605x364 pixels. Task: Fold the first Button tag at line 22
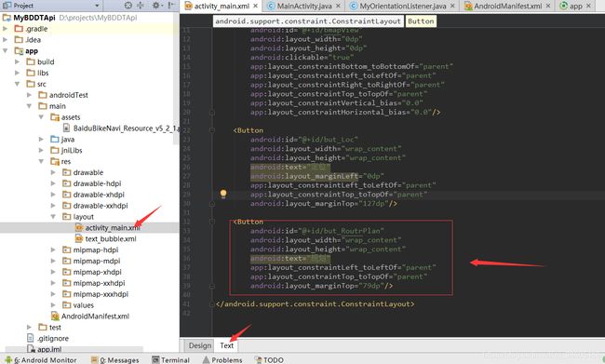(x=212, y=130)
